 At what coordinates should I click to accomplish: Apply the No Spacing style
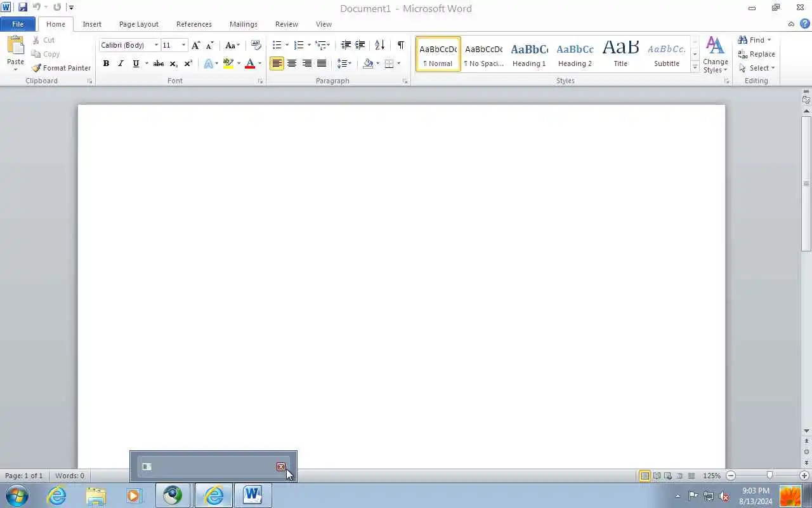pyautogui.click(x=483, y=54)
